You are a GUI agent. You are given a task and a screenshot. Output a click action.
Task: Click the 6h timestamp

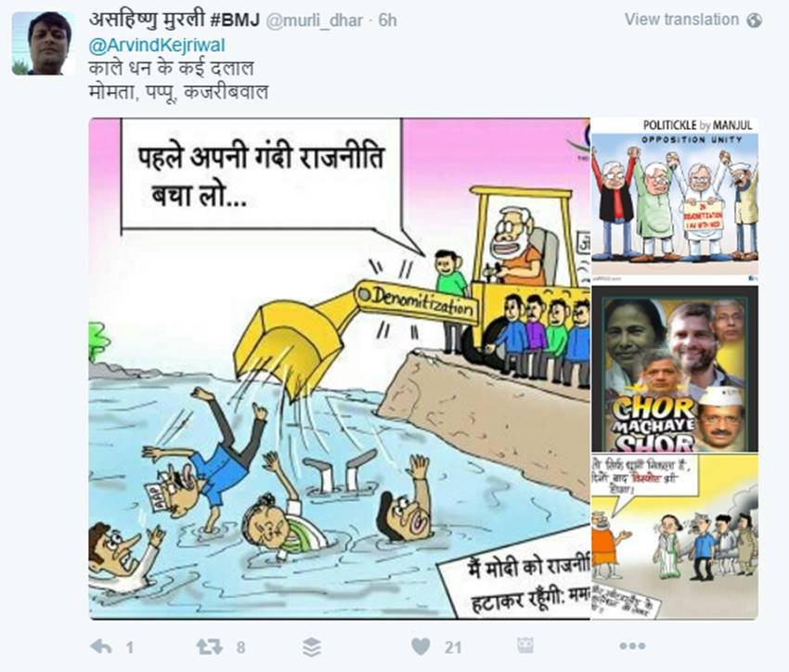(387, 20)
